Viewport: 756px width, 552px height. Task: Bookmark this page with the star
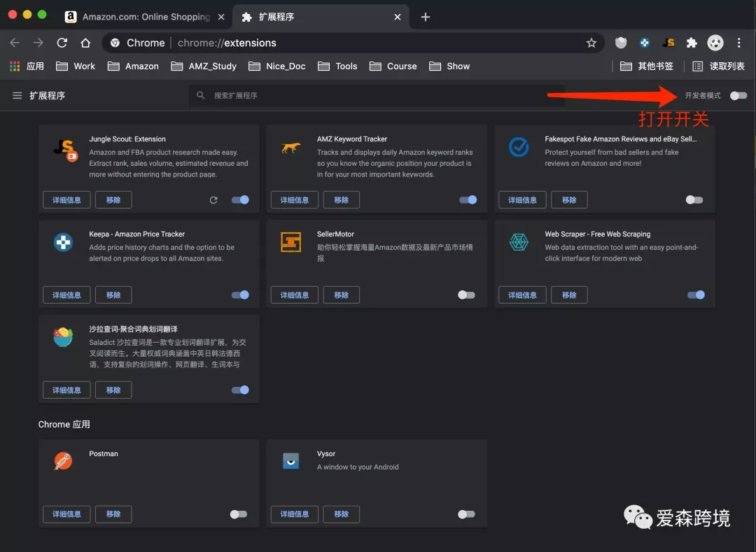point(591,43)
